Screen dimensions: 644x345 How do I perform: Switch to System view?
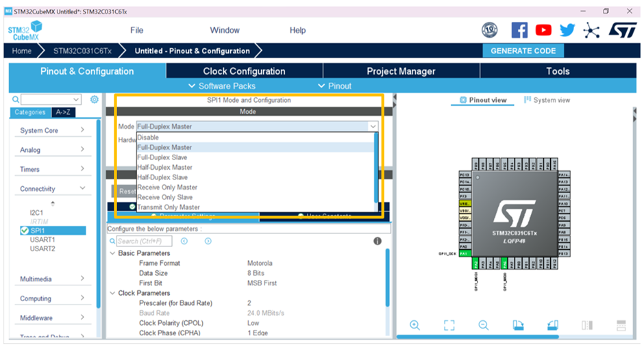point(547,100)
